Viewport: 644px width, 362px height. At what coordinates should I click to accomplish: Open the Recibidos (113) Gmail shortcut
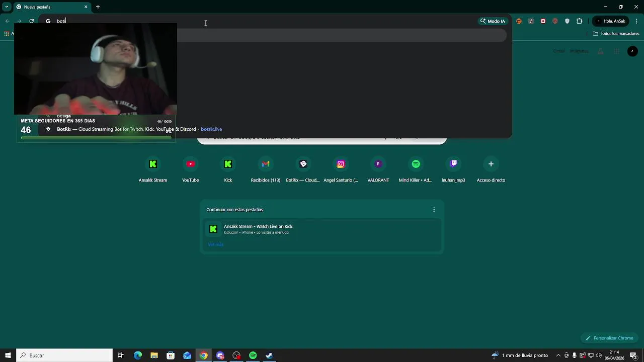(266, 170)
